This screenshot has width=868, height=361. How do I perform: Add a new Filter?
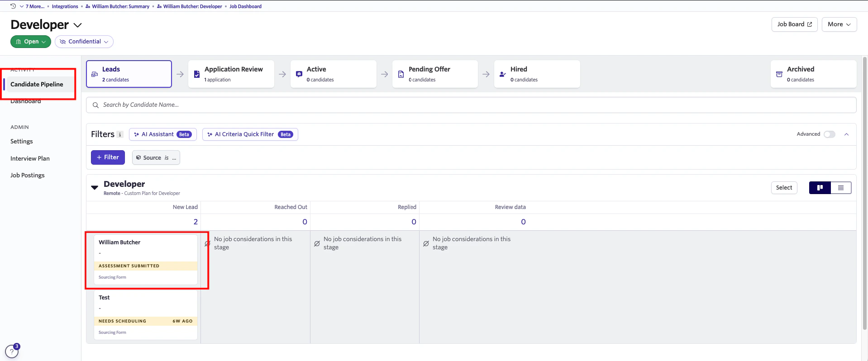coord(108,157)
